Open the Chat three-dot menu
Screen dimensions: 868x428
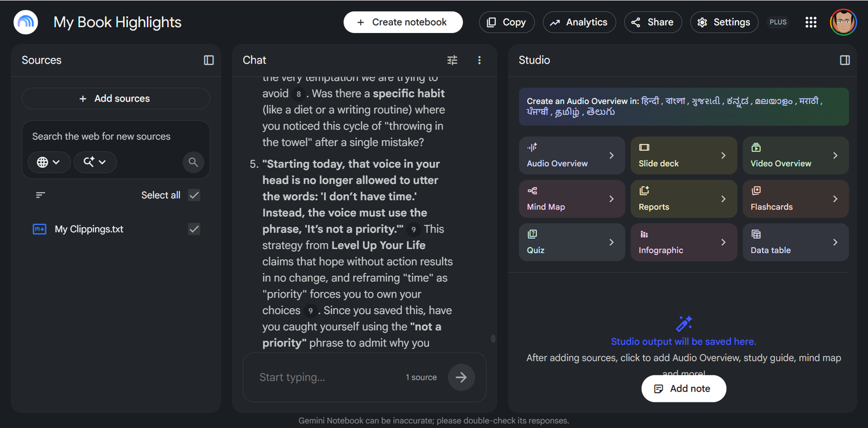click(x=479, y=60)
